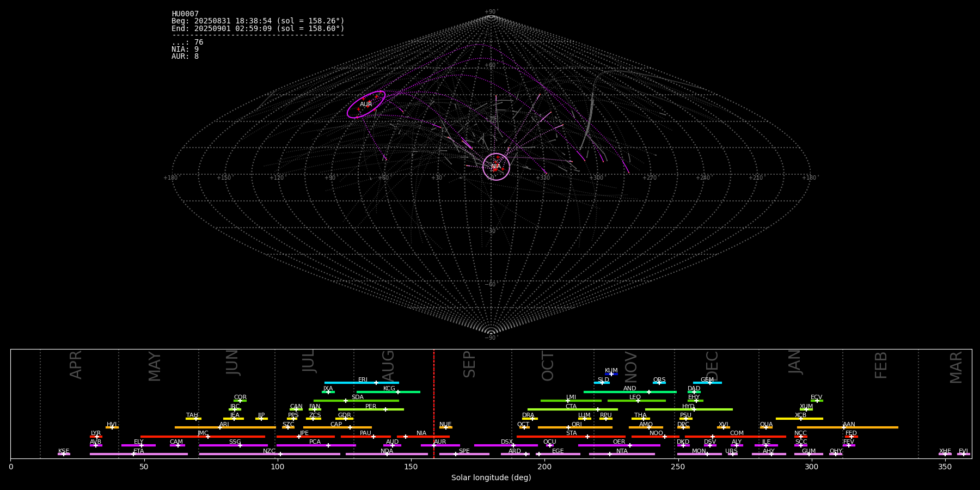Click the NIA radiant circle on sky map
The width and height of the screenshot is (980, 490).
pos(496,167)
